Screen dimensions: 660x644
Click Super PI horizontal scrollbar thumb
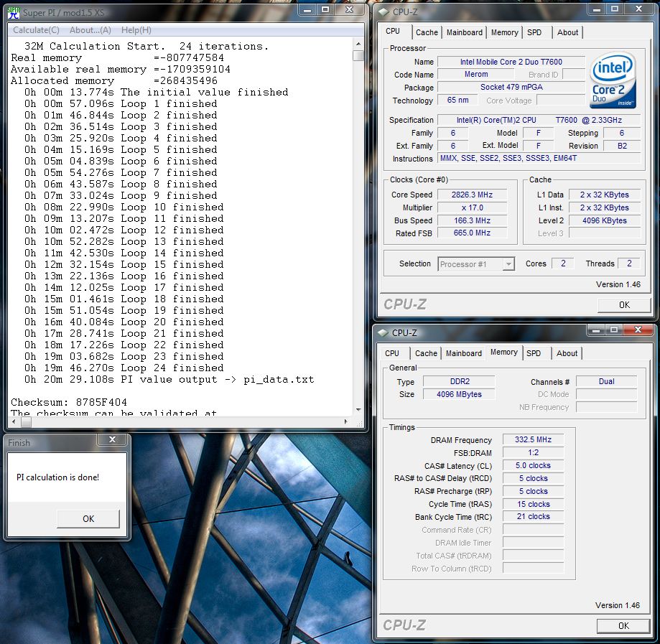pos(26,421)
